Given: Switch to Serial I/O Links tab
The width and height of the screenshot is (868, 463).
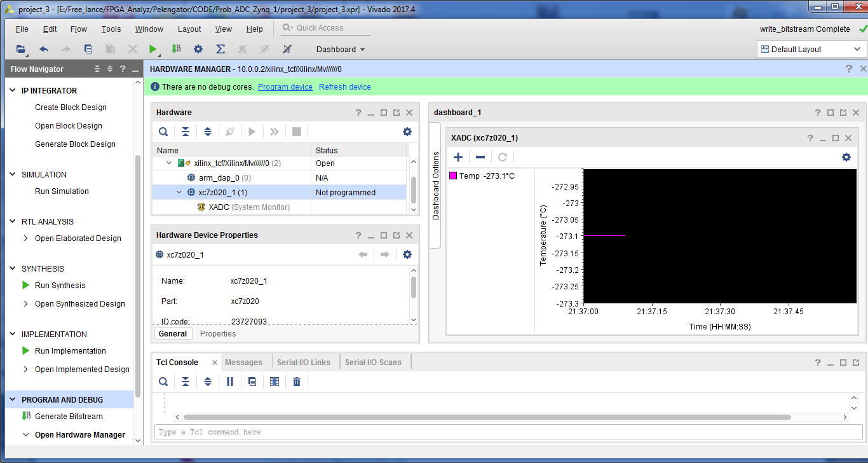Looking at the screenshot, I should click(304, 363).
